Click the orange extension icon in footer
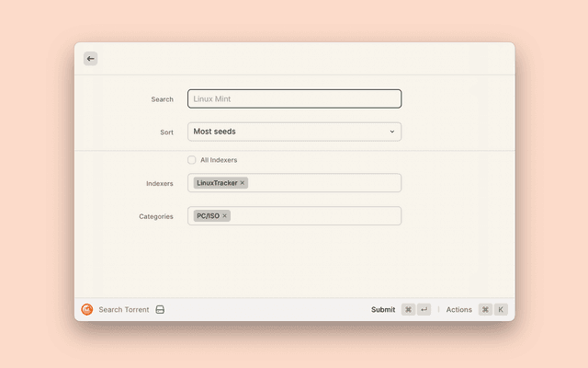The height and width of the screenshot is (368, 588). coord(87,310)
